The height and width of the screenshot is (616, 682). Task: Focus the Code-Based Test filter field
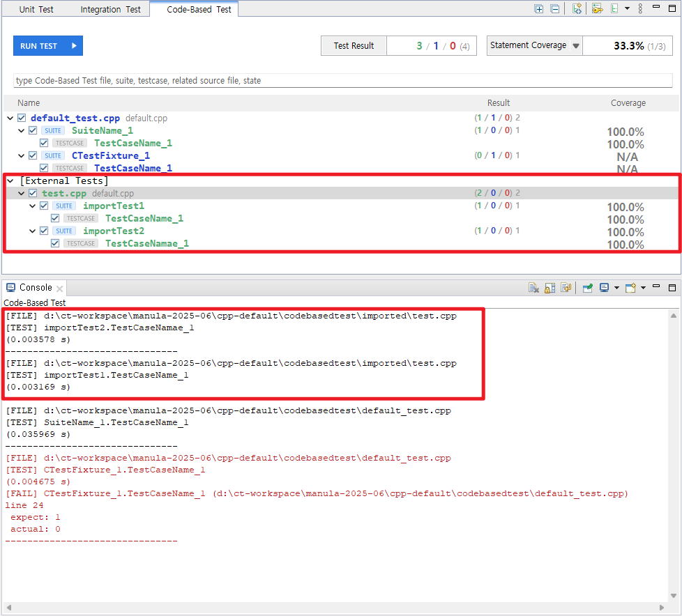pos(342,80)
